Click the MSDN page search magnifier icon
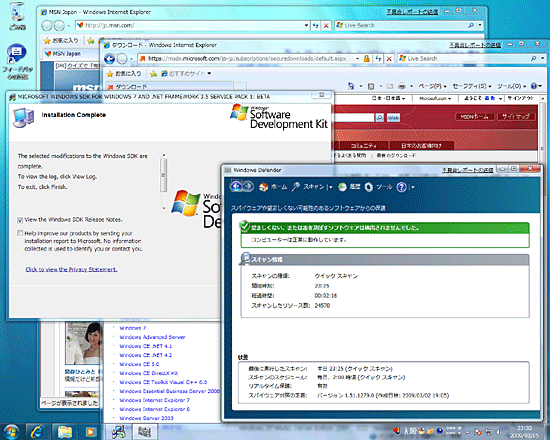 click(x=380, y=118)
